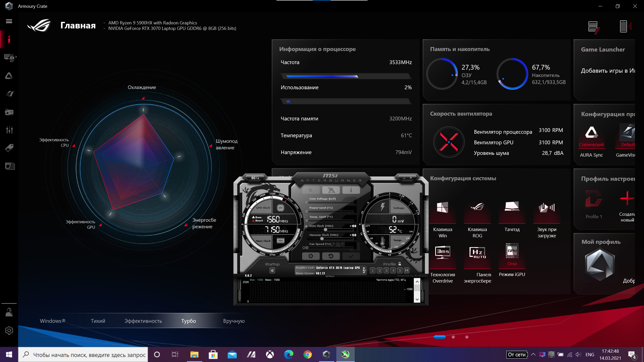Select the Performance (Эффективность) mode
The width and height of the screenshot is (644, 362).
pyautogui.click(x=143, y=321)
